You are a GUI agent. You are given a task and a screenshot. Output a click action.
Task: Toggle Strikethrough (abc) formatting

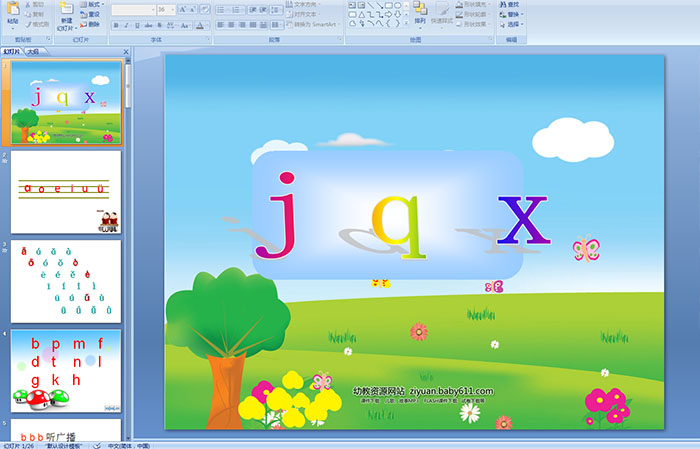(x=148, y=25)
